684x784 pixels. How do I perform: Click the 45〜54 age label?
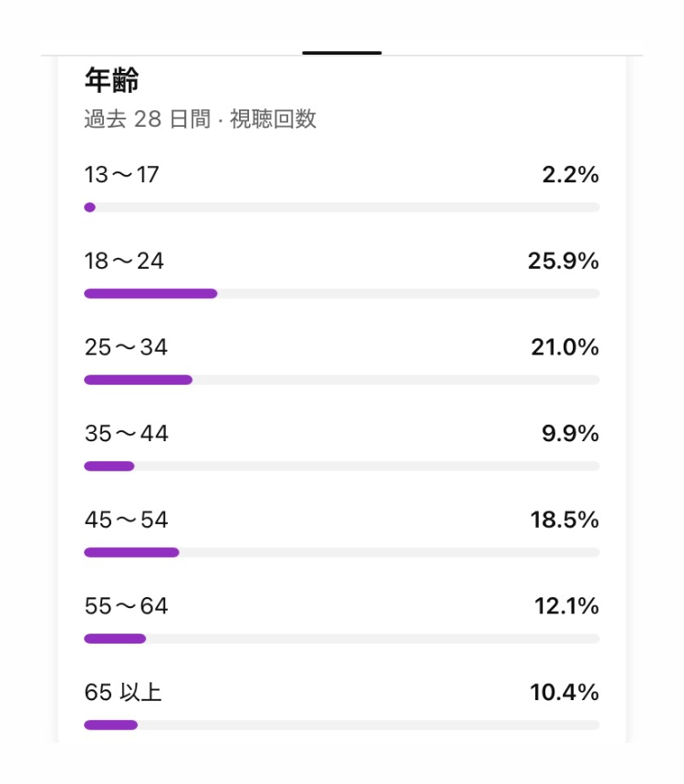(126, 521)
